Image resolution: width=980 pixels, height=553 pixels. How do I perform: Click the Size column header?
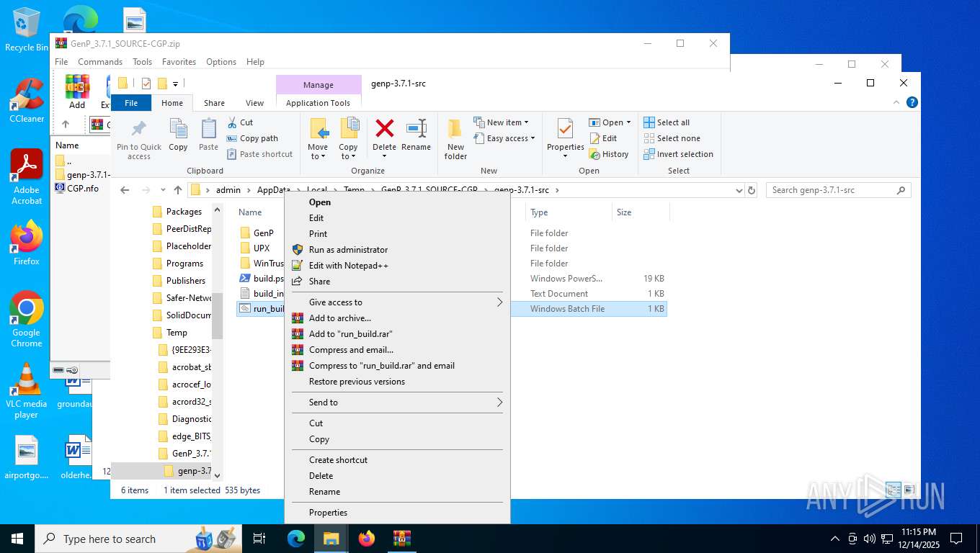click(x=640, y=212)
